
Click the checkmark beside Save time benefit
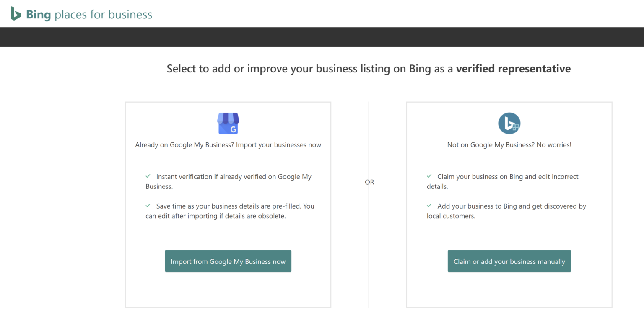pyautogui.click(x=148, y=205)
